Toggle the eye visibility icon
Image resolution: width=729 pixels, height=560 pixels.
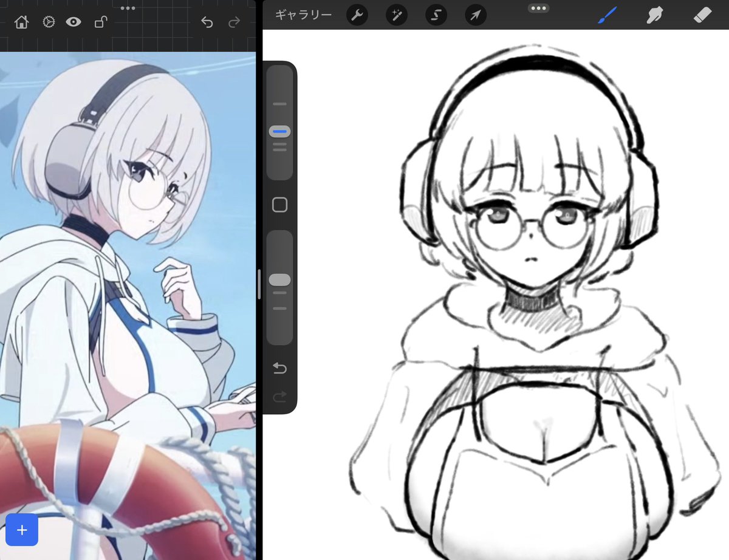pos(74,22)
